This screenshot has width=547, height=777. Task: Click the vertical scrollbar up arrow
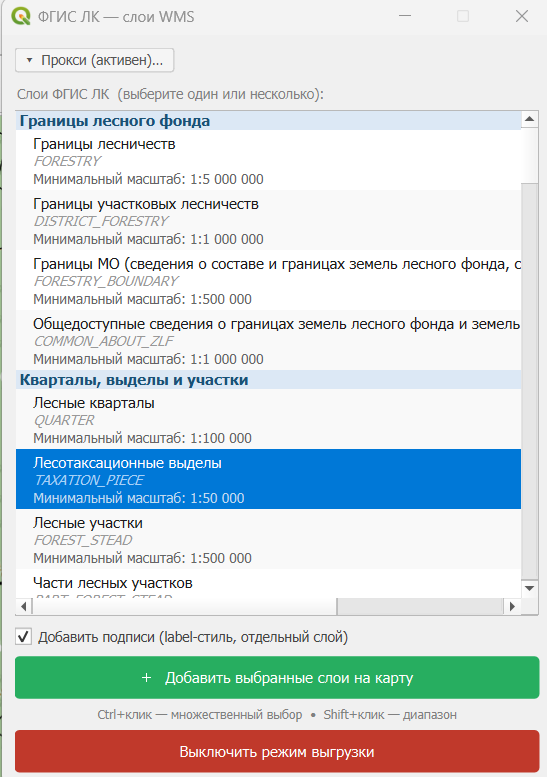point(530,119)
